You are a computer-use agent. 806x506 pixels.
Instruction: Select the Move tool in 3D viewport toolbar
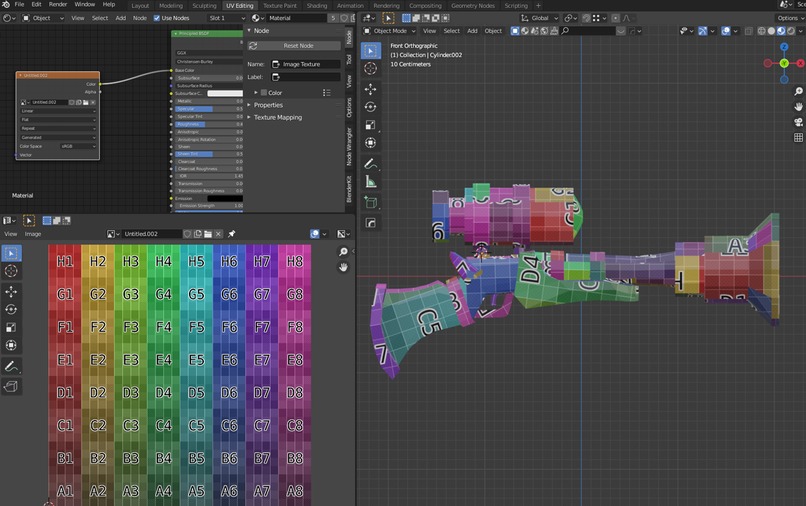[370, 89]
